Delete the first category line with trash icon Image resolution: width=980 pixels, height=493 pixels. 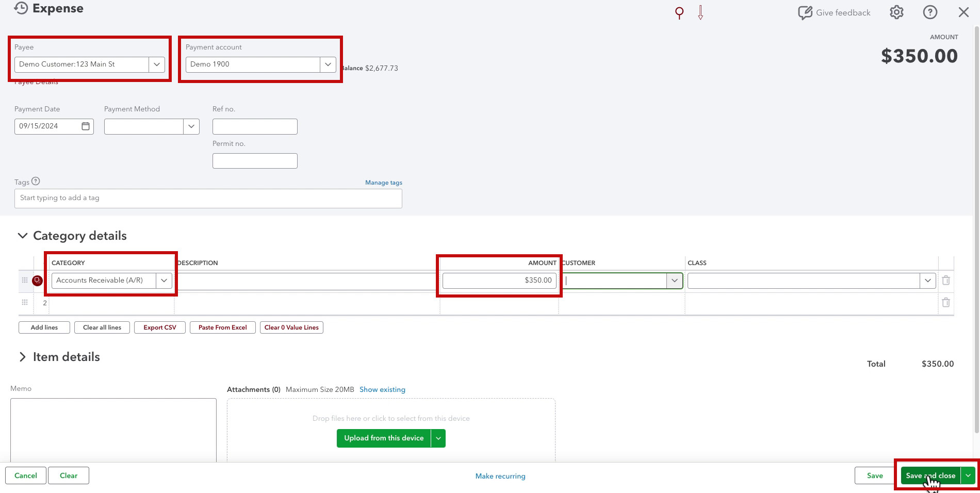pos(946,281)
